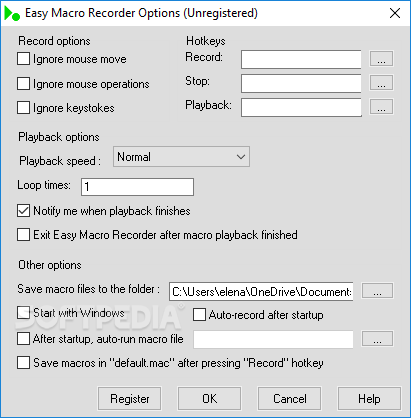Close the Options dialog window
Screen dimensions: 411x418
395,13
